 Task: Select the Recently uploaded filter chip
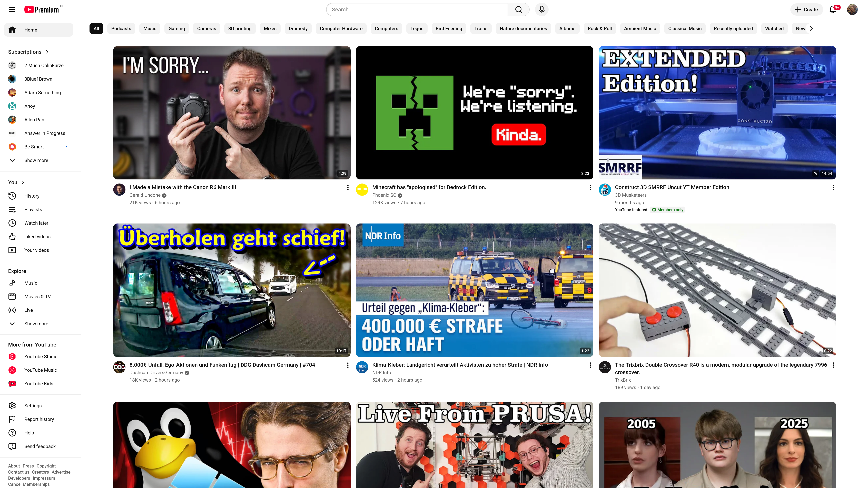733,29
